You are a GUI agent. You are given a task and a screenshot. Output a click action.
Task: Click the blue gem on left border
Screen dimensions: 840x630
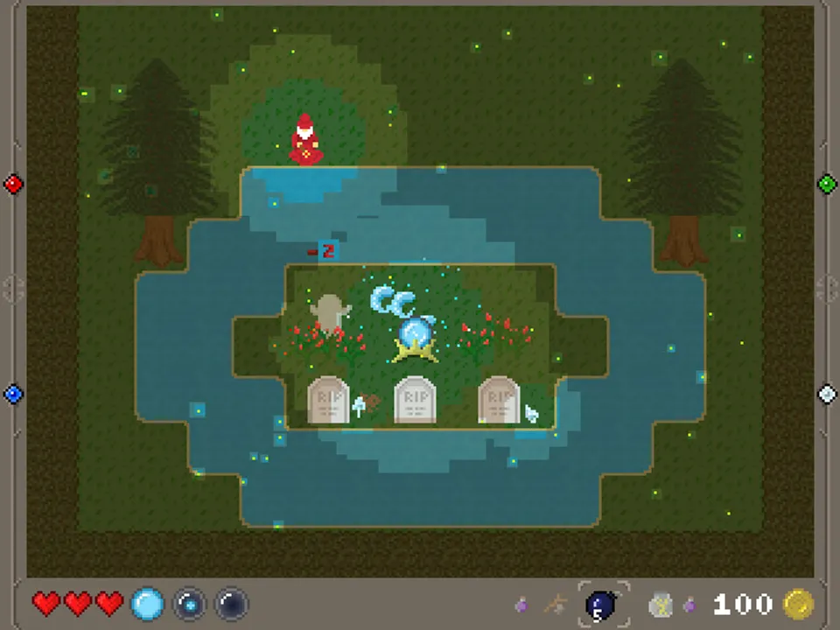(x=13, y=394)
